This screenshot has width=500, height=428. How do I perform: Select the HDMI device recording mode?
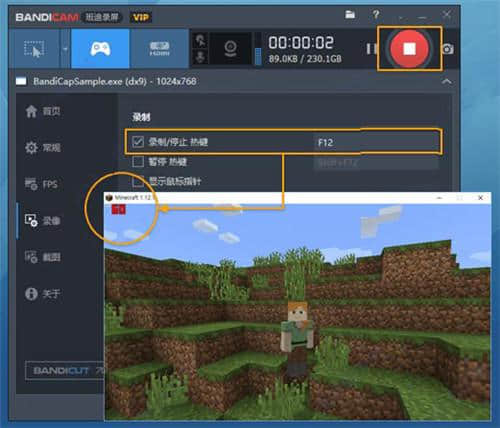pos(159,49)
